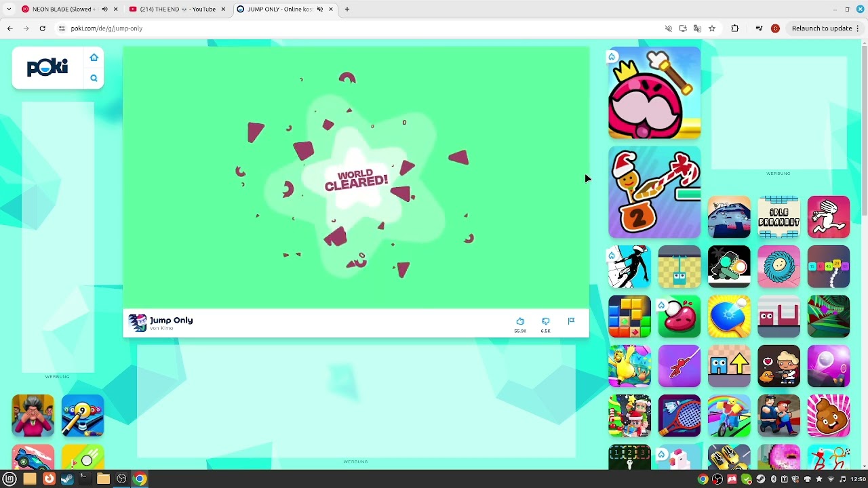Open Steam from taskbar

pyautogui.click(x=66, y=479)
